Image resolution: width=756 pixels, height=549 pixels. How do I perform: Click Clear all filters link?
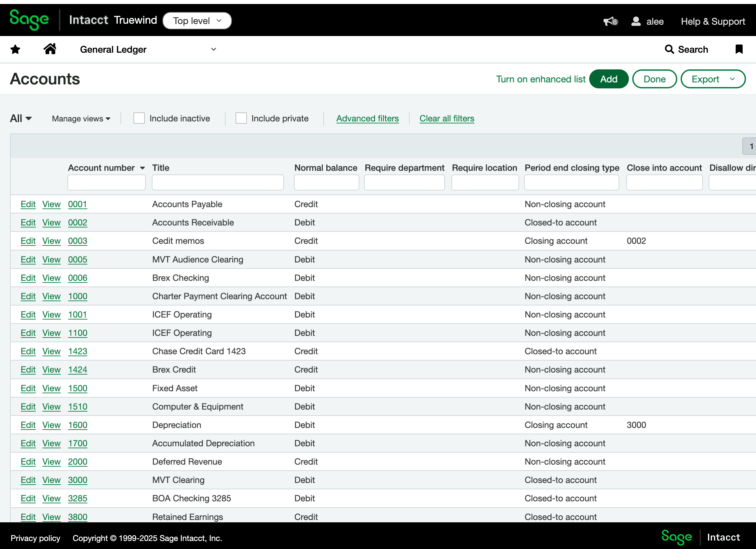(x=447, y=118)
